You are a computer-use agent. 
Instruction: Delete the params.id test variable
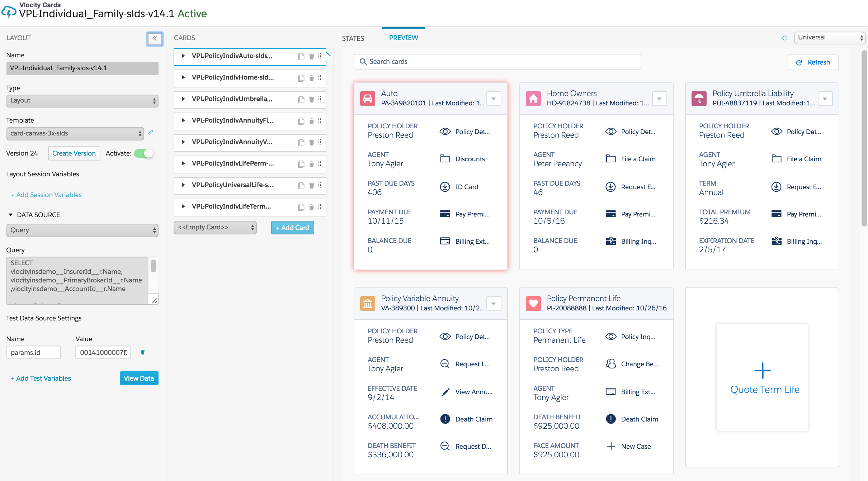[143, 352]
